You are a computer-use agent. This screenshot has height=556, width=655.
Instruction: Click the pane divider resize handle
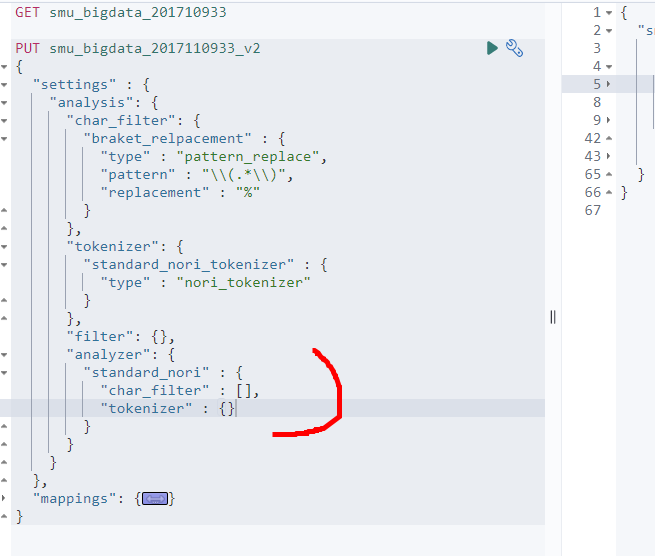click(x=553, y=317)
